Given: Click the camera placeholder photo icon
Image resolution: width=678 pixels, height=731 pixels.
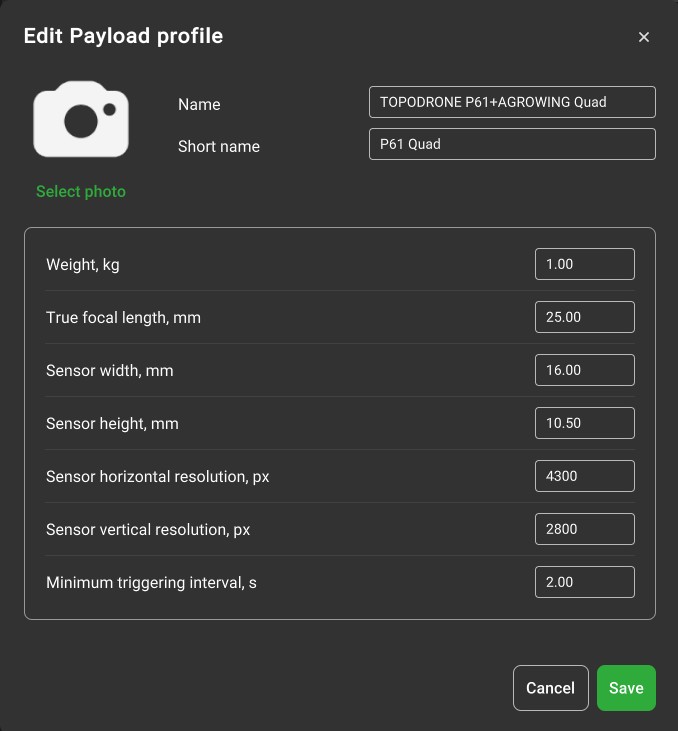Looking at the screenshot, I should point(81,119).
